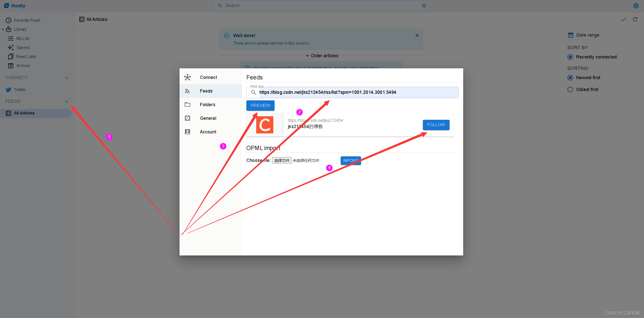Click the General icon in settings sidebar
The width and height of the screenshot is (644, 318).
(188, 118)
